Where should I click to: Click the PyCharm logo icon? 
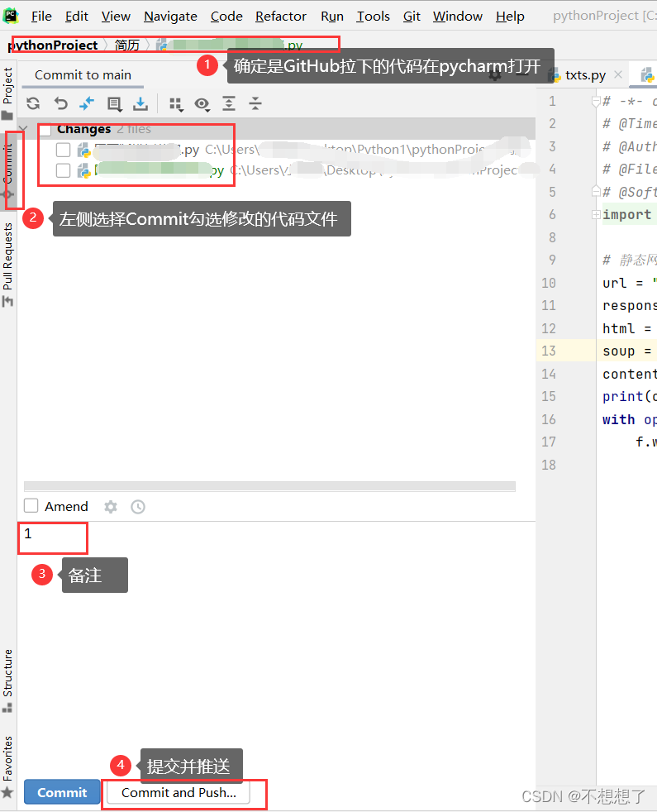click(x=11, y=16)
